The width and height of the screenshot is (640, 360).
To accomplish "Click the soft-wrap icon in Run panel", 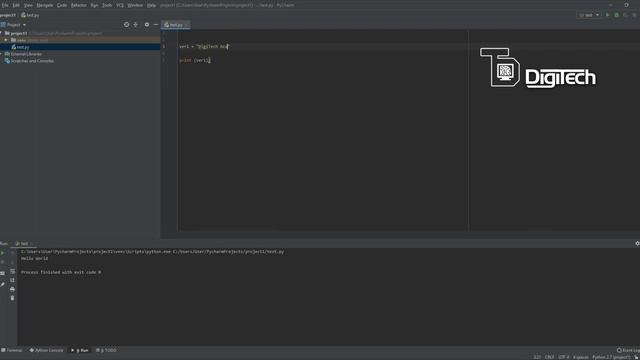I will (12, 271).
